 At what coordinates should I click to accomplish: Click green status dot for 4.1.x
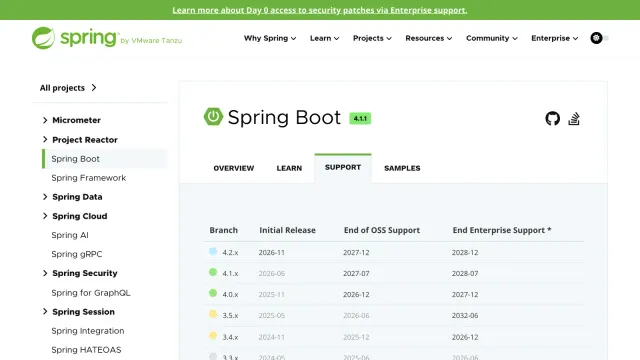pyautogui.click(x=213, y=272)
